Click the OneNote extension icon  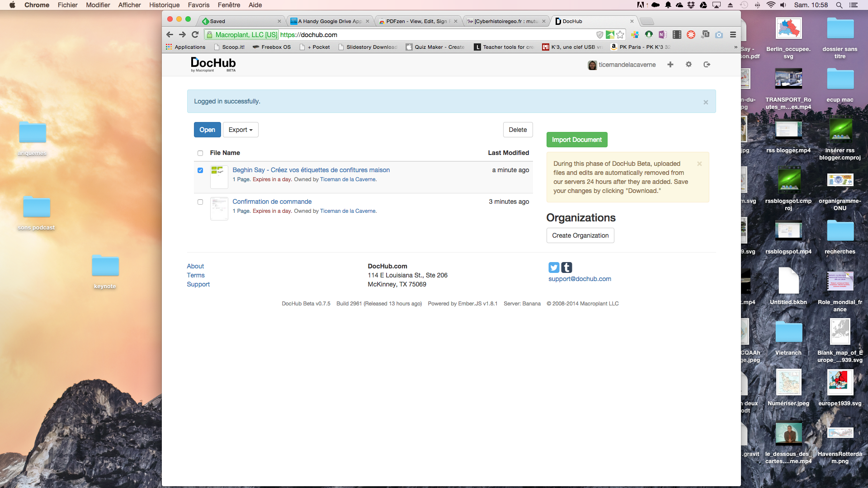pos(663,35)
